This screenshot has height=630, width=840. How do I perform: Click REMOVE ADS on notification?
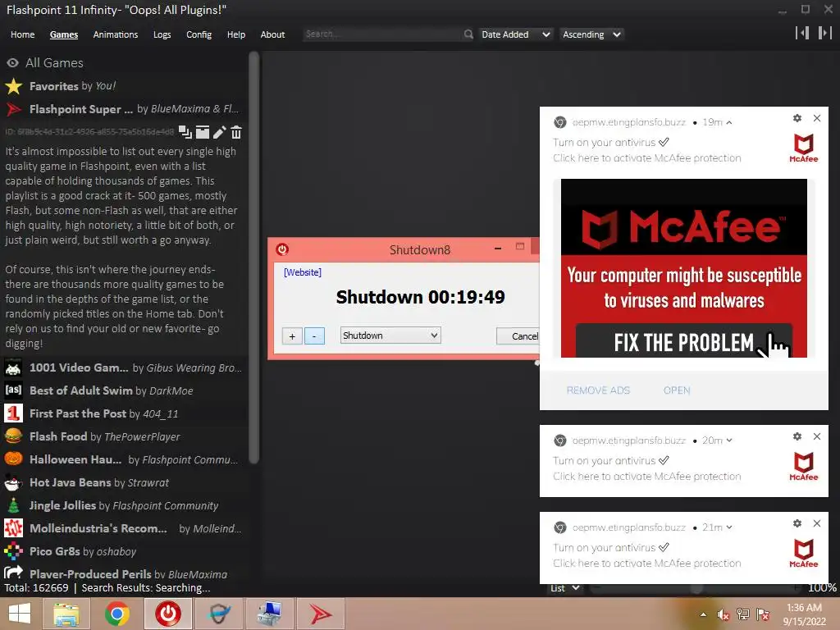coord(598,390)
